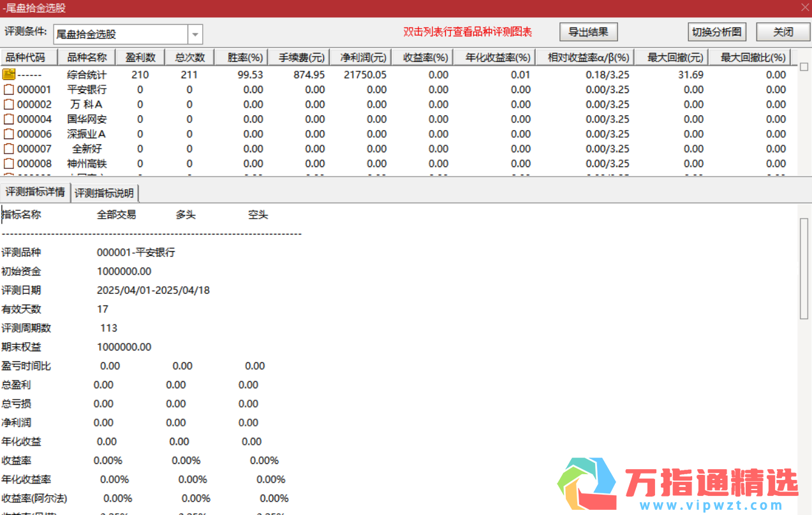This screenshot has width=812, height=515.
Task: Click the 切换分析图 button
Action: (x=718, y=32)
